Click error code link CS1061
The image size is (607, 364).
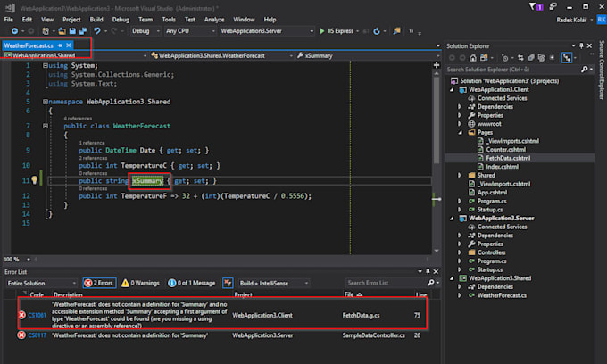point(37,315)
